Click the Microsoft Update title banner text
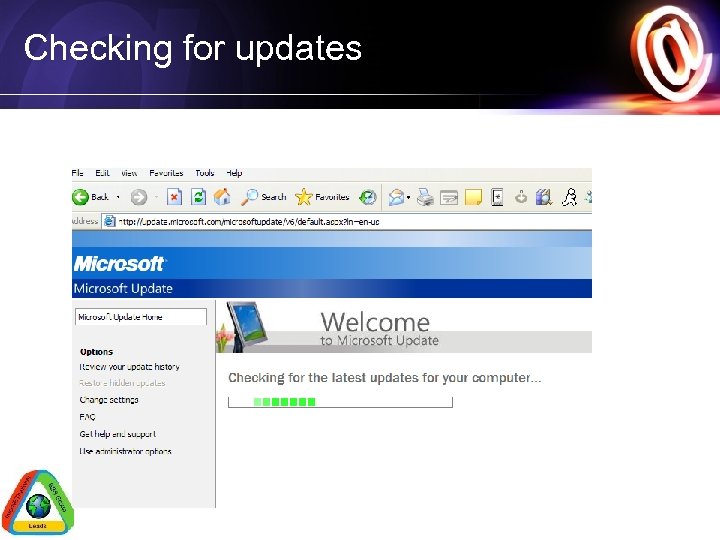The height and width of the screenshot is (540, 720). click(123, 288)
